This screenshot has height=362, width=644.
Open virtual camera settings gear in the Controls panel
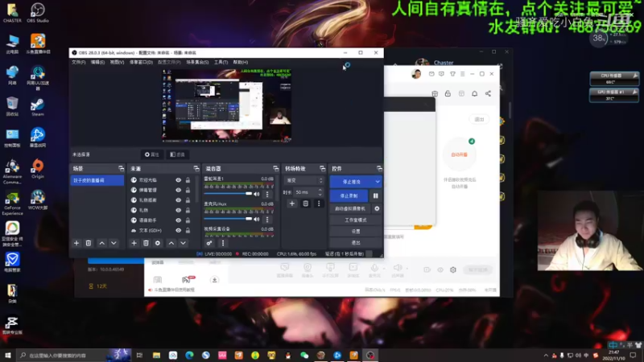[x=377, y=209]
